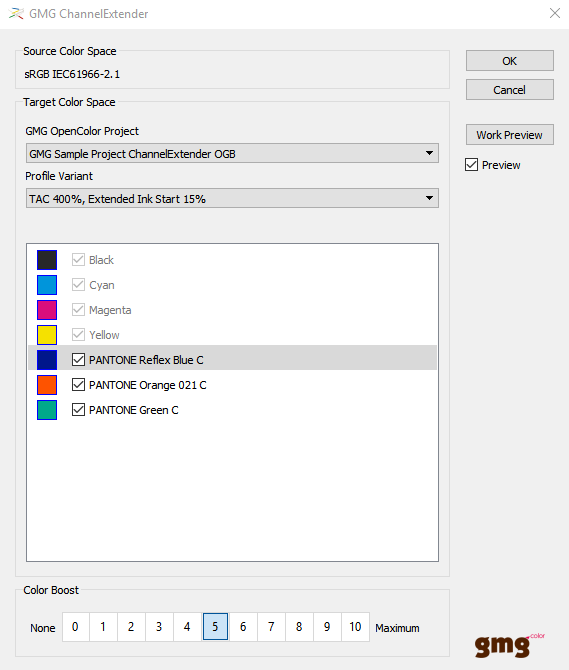
Task: Set Color Boost to 3
Action: (159, 627)
